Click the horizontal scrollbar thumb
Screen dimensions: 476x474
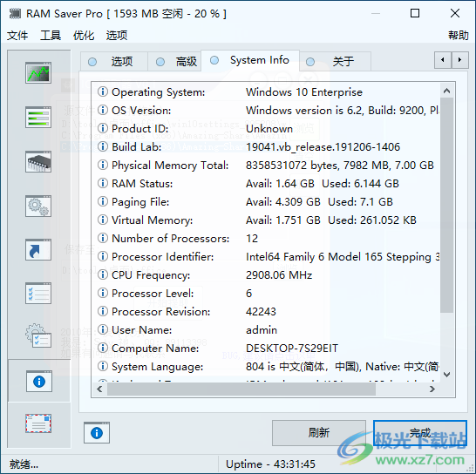point(241,389)
